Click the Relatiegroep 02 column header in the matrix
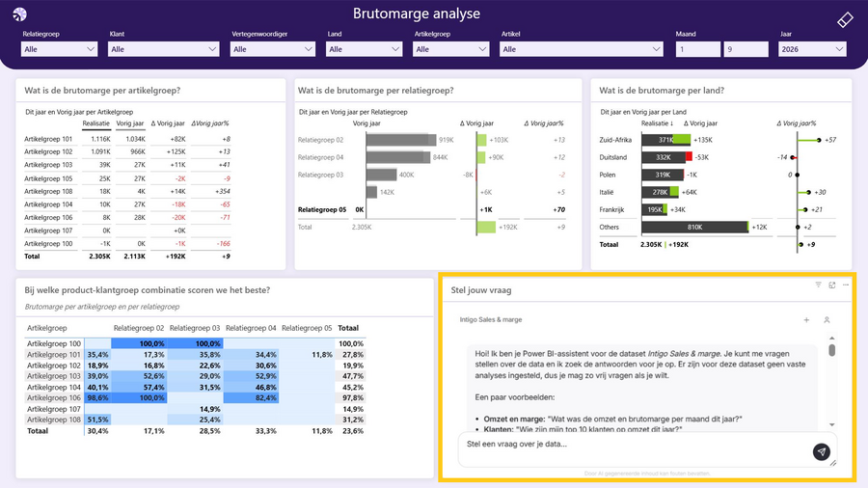 click(x=139, y=328)
